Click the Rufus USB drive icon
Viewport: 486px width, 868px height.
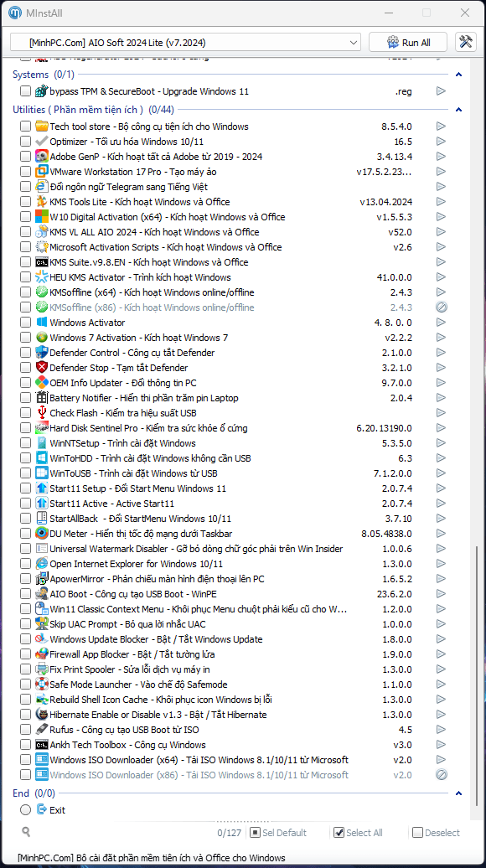tap(42, 730)
